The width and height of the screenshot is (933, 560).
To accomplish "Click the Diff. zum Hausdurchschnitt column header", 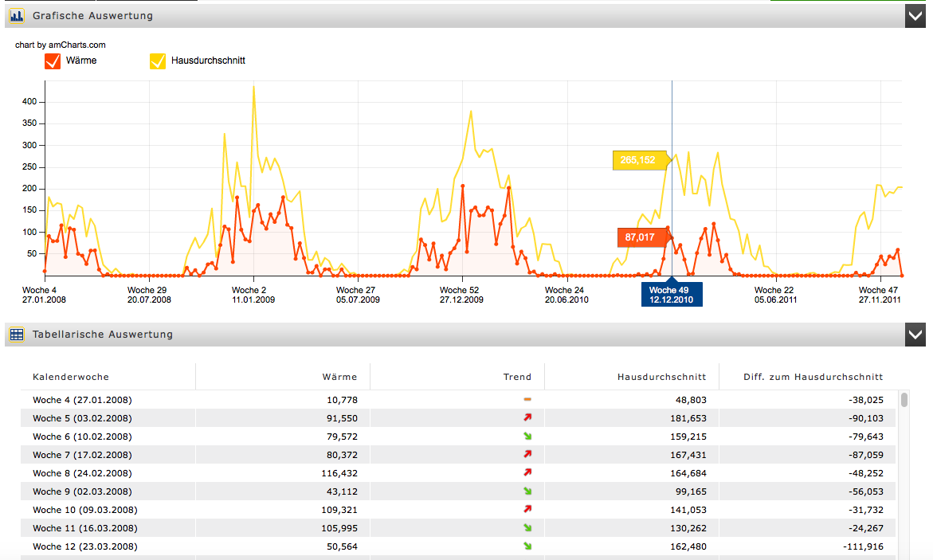I will click(x=813, y=377).
